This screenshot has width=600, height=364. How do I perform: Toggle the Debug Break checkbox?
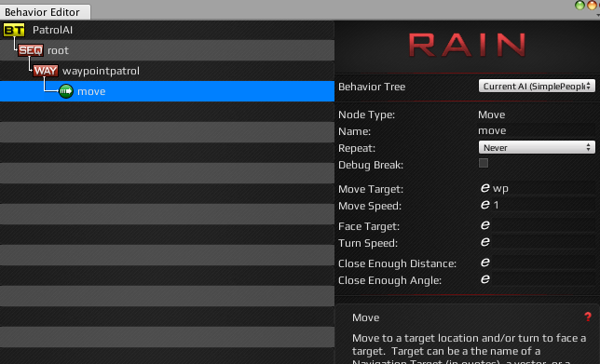click(x=484, y=163)
